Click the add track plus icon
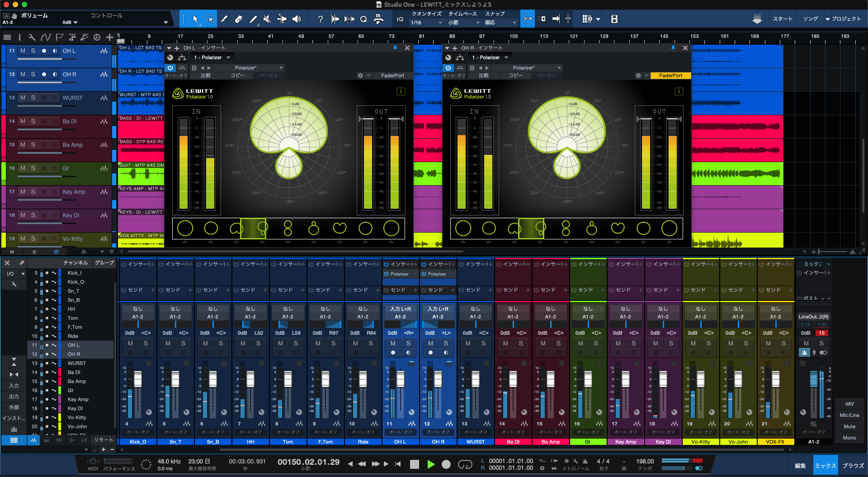This screenshot has width=868, height=477. click(x=109, y=37)
